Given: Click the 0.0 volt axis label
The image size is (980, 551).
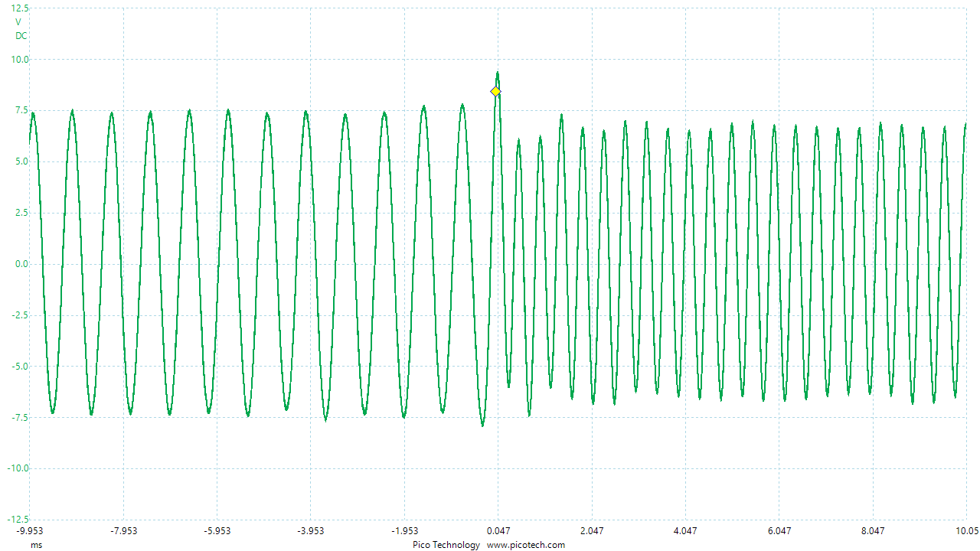Looking at the screenshot, I should pos(20,264).
